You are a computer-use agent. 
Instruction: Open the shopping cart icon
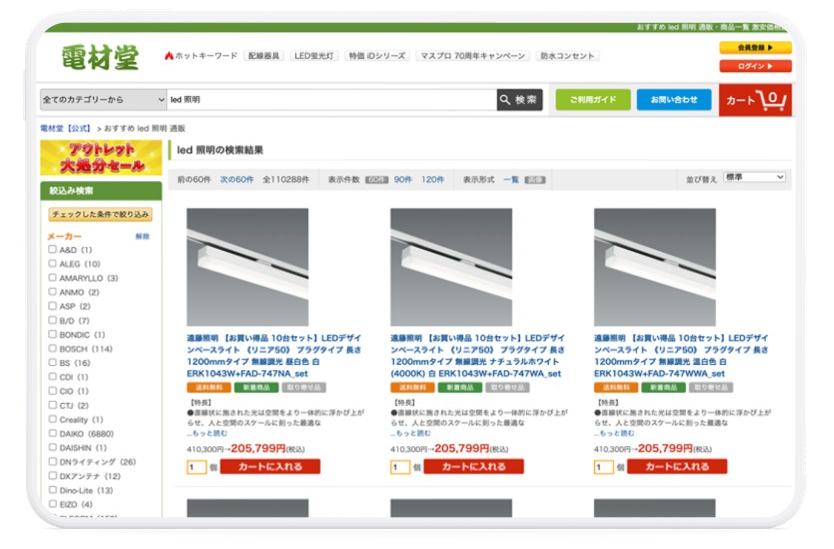pos(755,99)
